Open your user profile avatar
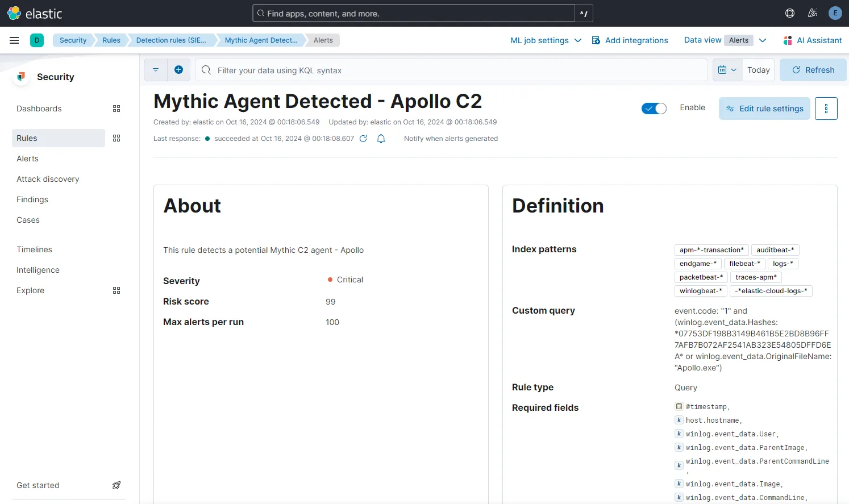Screen dimensions: 849x504 835,13
